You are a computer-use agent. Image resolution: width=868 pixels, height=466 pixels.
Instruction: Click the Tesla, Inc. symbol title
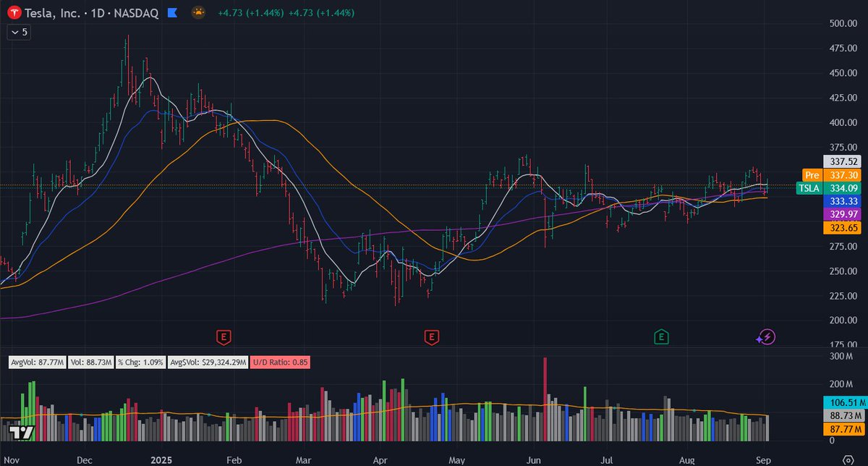[54, 13]
